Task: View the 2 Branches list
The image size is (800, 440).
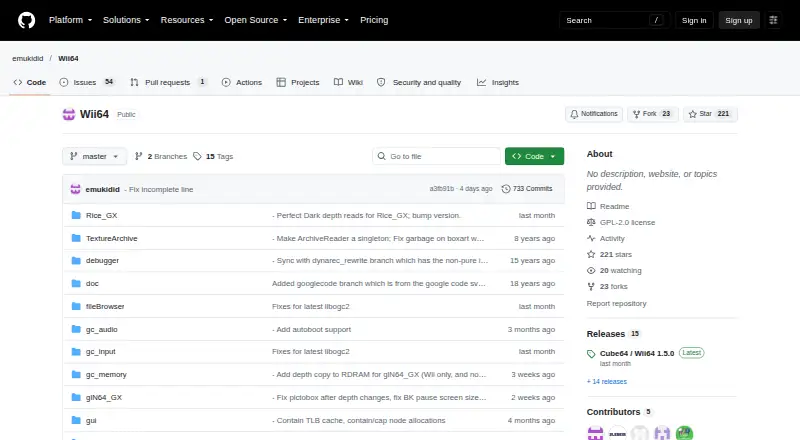Action: click(161, 156)
